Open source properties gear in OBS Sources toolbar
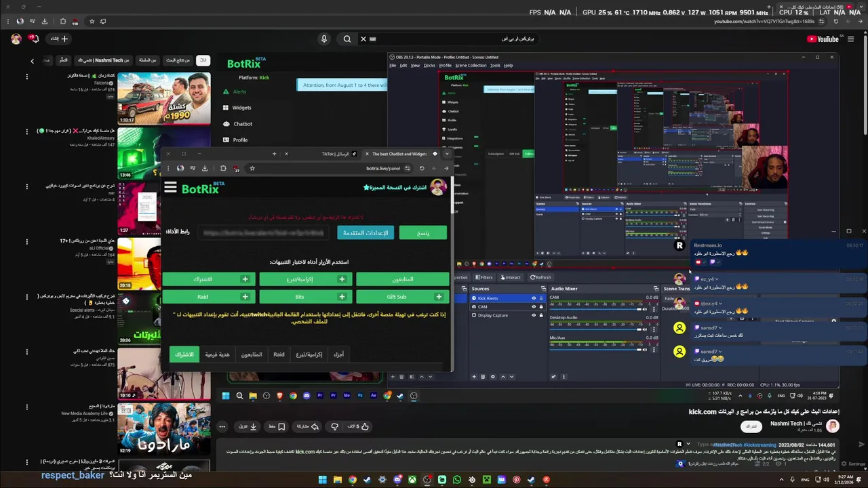 click(493, 377)
